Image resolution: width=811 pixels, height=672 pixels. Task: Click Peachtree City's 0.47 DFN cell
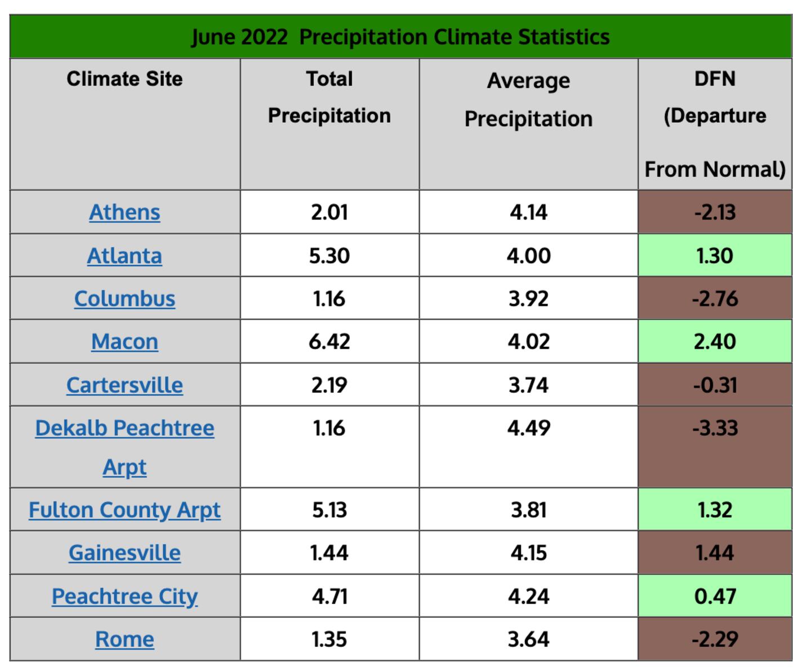point(715,597)
